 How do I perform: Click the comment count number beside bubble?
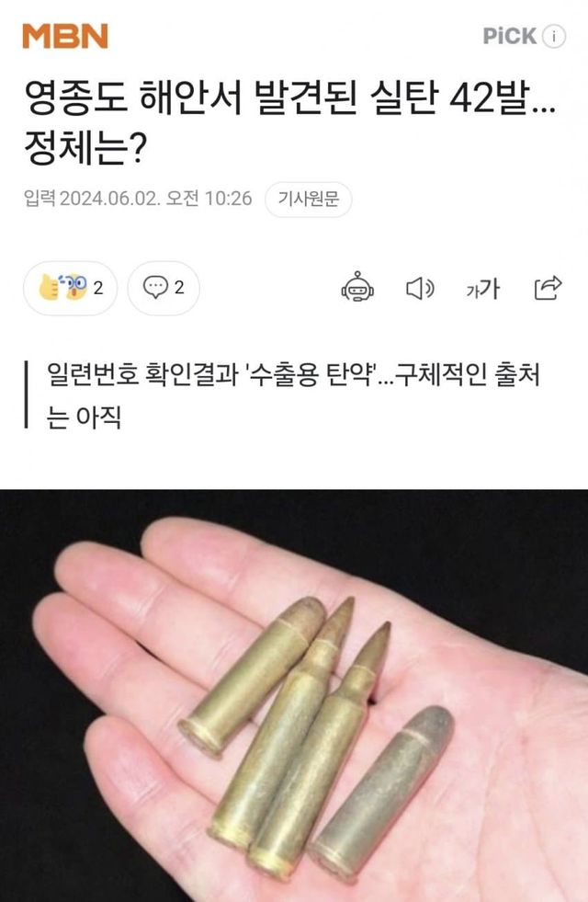pos(179,288)
